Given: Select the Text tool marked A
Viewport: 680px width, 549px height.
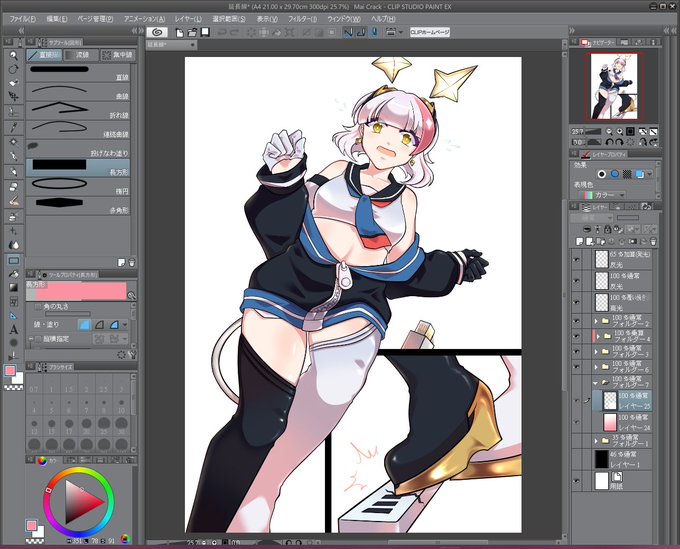Looking at the screenshot, I should [x=13, y=330].
